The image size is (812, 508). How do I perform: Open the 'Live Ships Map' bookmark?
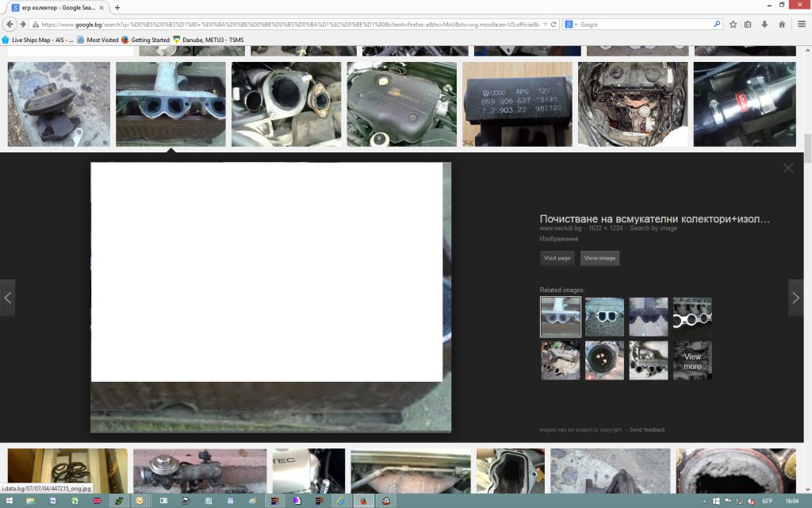point(36,40)
